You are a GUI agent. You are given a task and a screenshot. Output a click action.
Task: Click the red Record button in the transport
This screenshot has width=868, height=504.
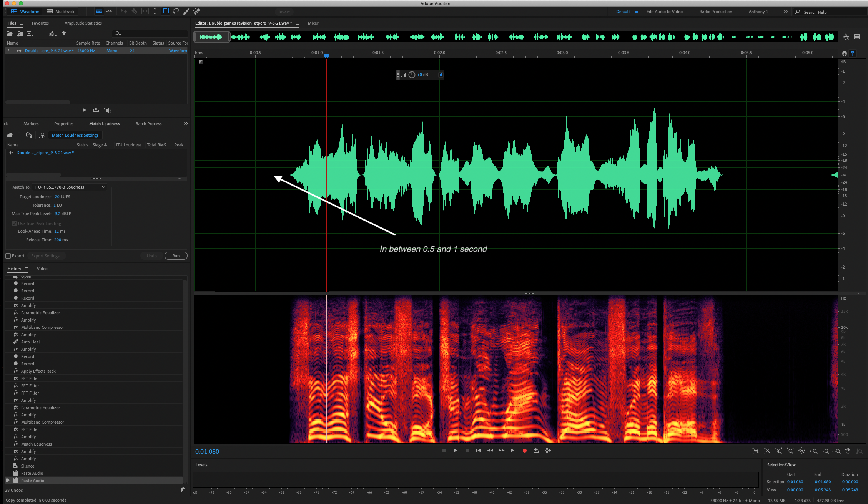point(525,451)
